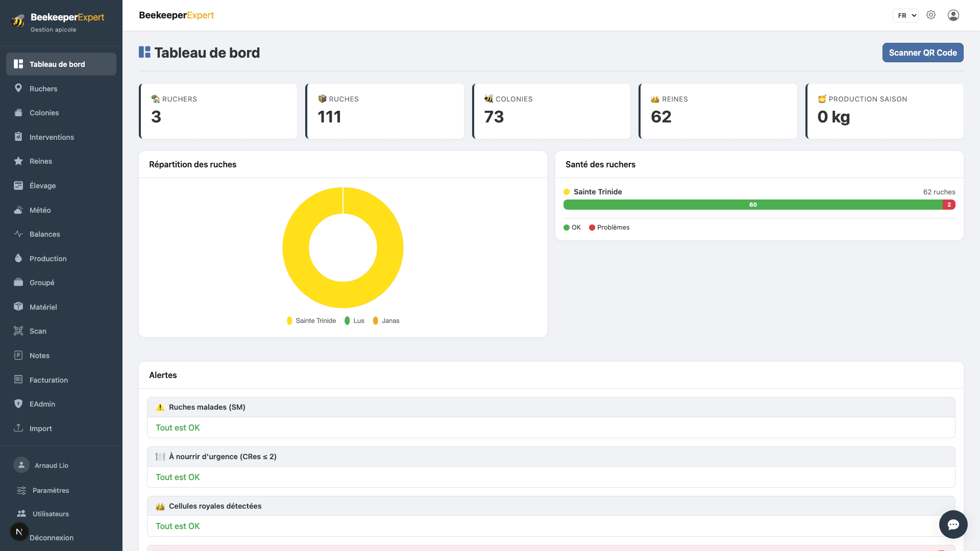Expand the Cellules royales détectées alert
This screenshot has height=551, width=980.
pos(551,506)
